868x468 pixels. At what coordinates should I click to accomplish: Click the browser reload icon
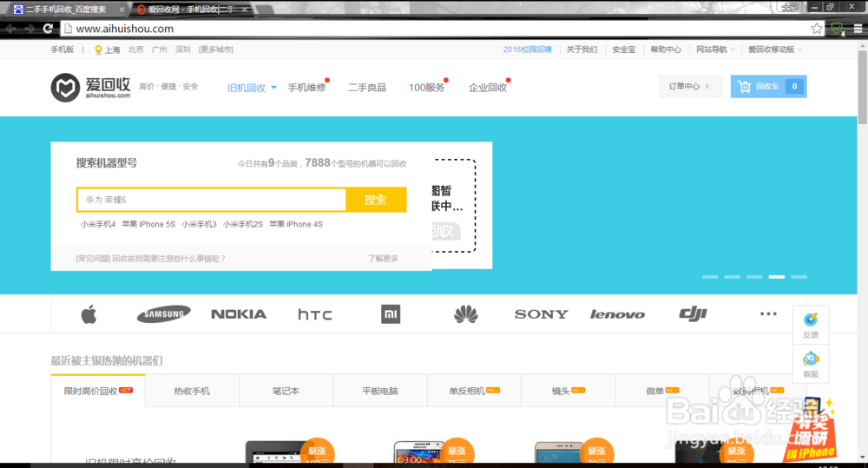(48, 29)
